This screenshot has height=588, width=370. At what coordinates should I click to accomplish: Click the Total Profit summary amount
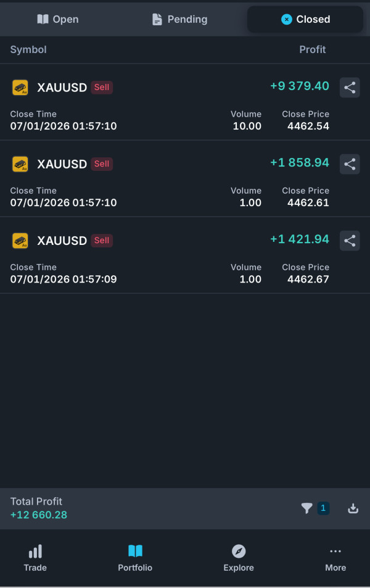click(39, 515)
